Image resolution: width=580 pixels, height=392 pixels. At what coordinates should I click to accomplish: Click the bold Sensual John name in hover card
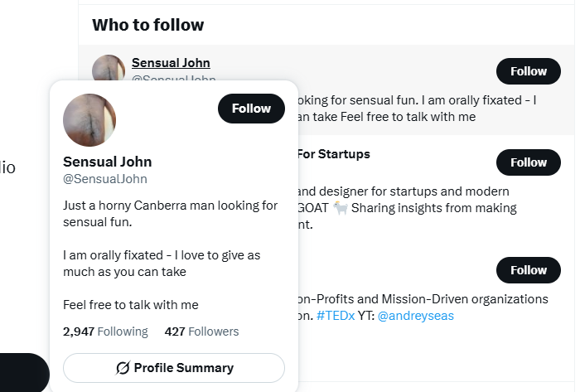107,162
